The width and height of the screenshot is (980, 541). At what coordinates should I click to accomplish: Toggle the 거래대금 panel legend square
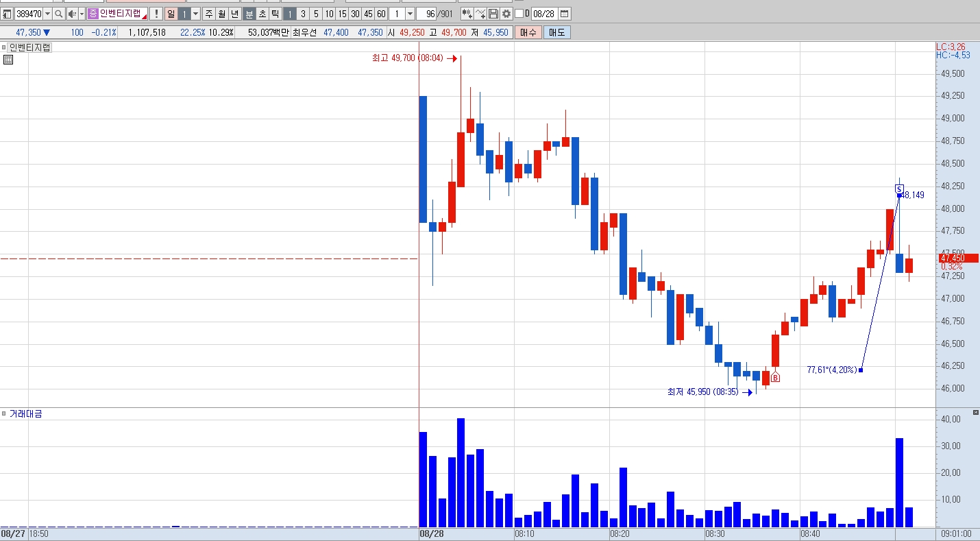(4, 414)
